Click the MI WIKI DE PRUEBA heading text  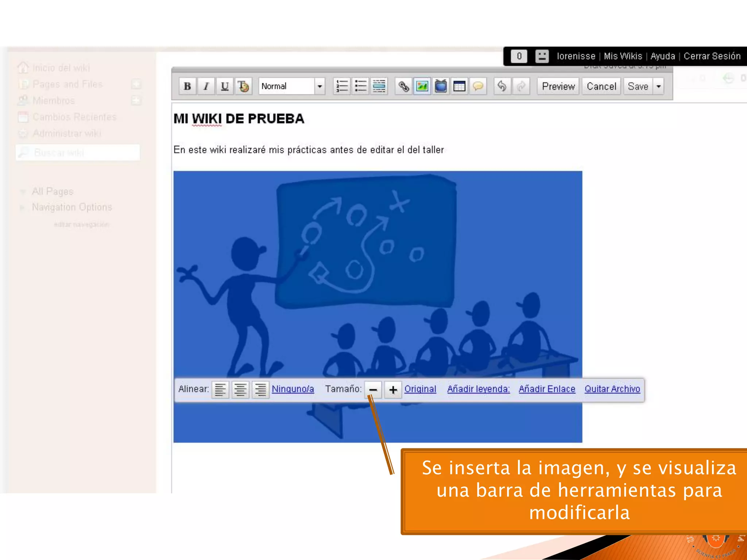tap(239, 119)
